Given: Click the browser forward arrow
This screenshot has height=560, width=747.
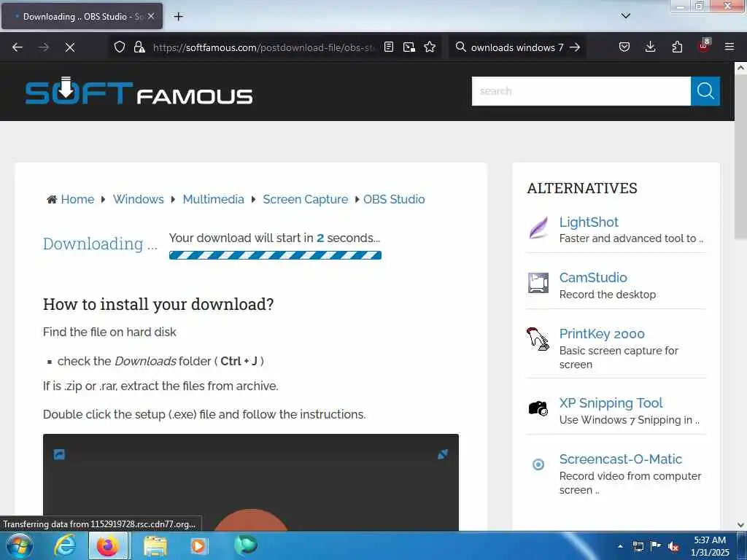Looking at the screenshot, I should coord(44,47).
